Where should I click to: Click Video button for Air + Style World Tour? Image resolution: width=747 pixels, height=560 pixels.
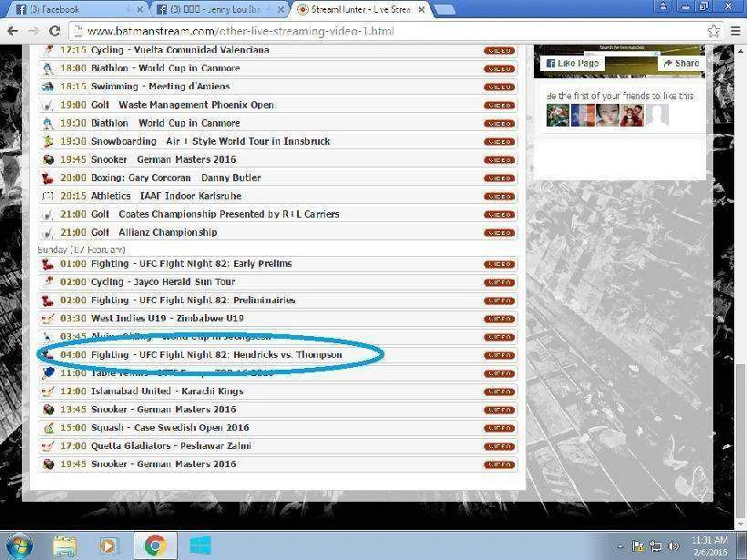tap(499, 141)
